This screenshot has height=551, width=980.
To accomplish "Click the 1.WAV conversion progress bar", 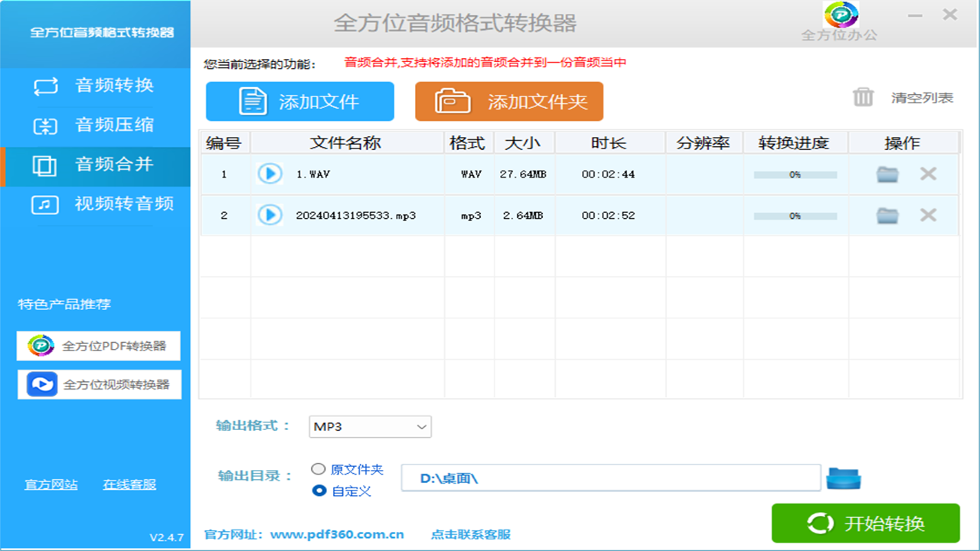I will (x=795, y=174).
